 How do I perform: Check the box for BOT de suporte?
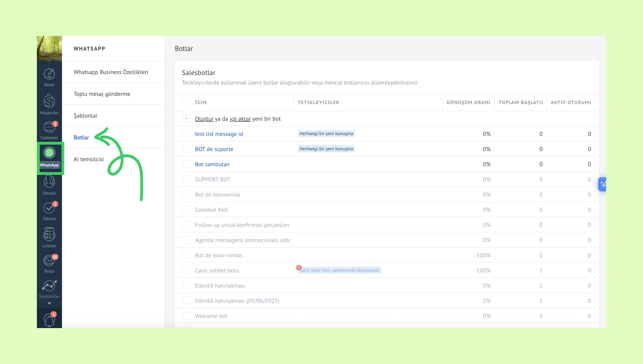[186, 149]
